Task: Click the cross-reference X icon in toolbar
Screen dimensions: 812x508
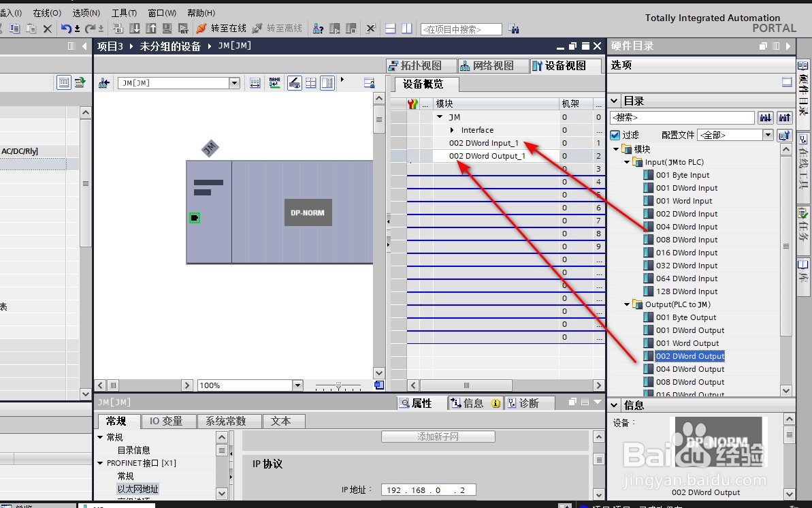Action: point(370,29)
